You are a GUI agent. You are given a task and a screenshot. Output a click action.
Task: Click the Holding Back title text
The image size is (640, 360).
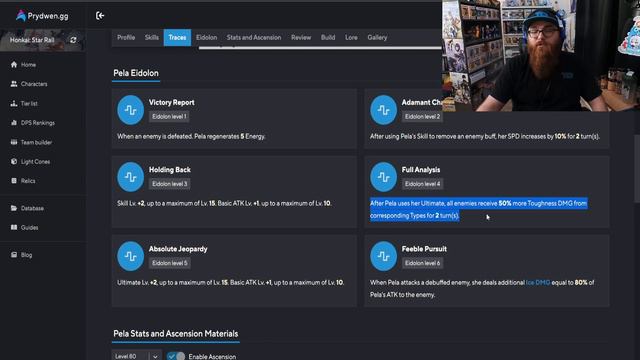coord(169,170)
